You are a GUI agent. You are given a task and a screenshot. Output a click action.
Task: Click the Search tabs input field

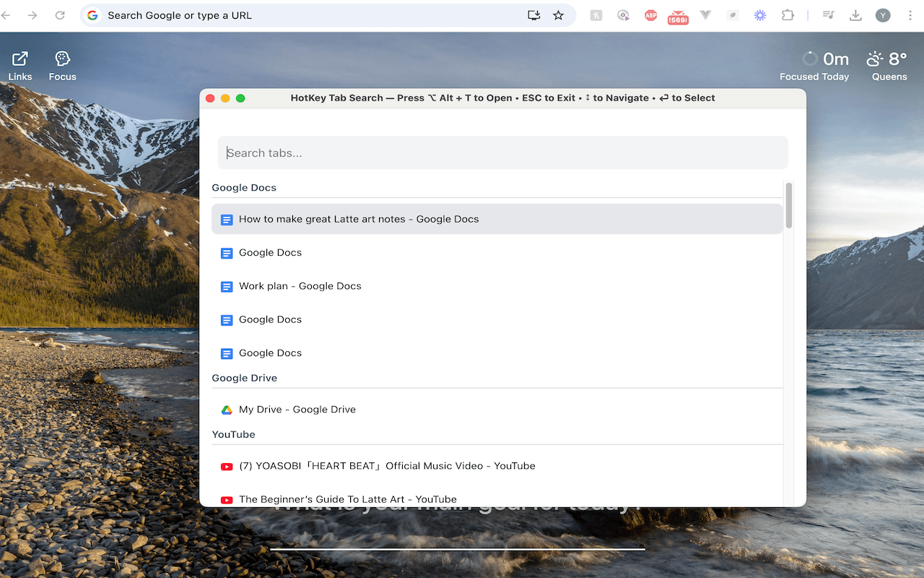pyautogui.click(x=502, y=152)
